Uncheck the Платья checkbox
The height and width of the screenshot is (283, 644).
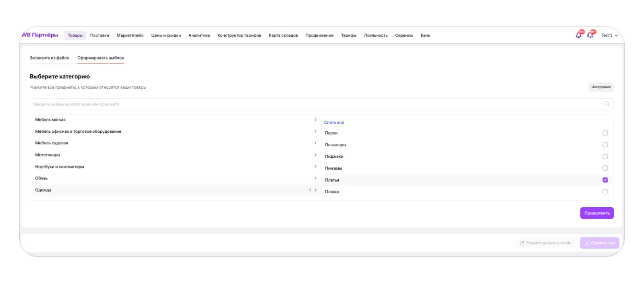605,180
